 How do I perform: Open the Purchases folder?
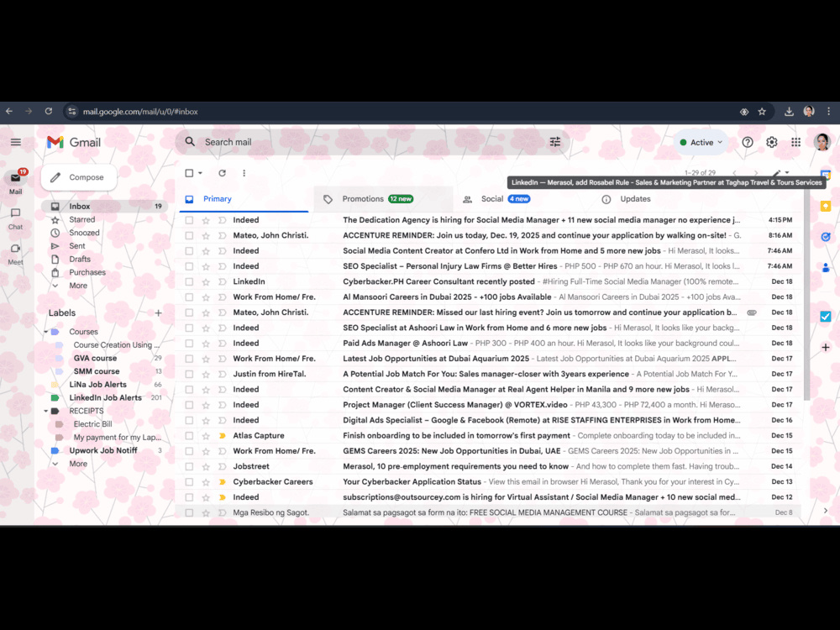point(87,273)
